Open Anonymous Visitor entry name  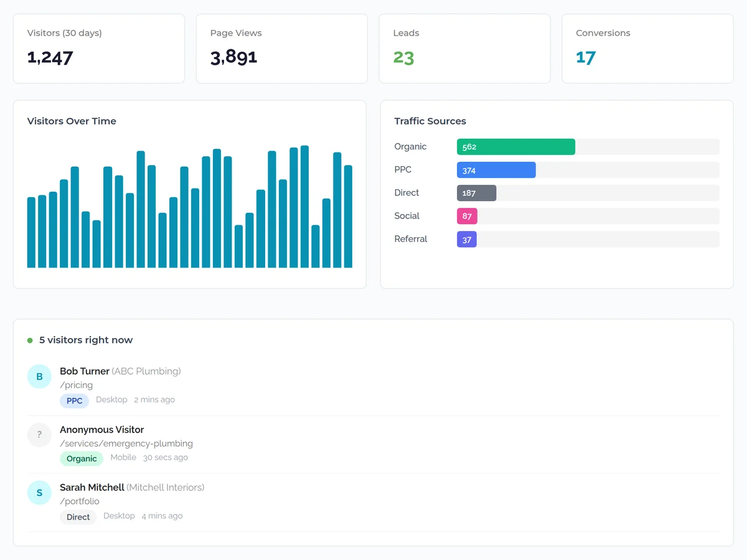tap(101, 429)
